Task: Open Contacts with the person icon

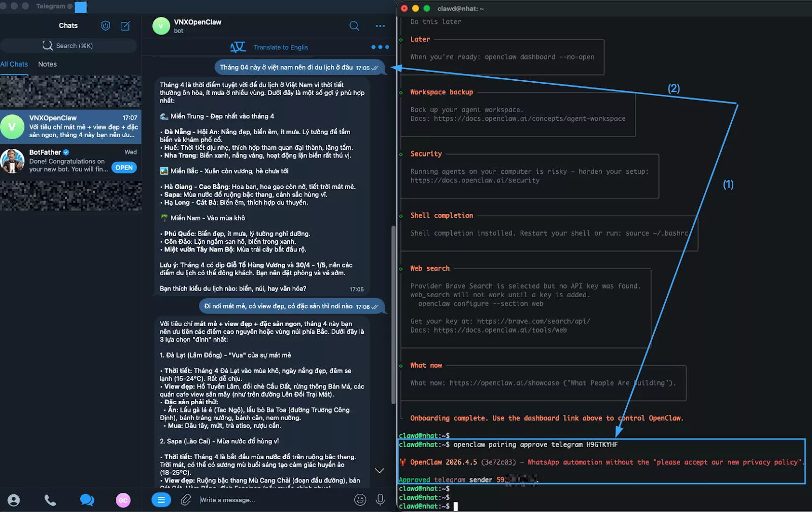Action: (x=13, y=500)
